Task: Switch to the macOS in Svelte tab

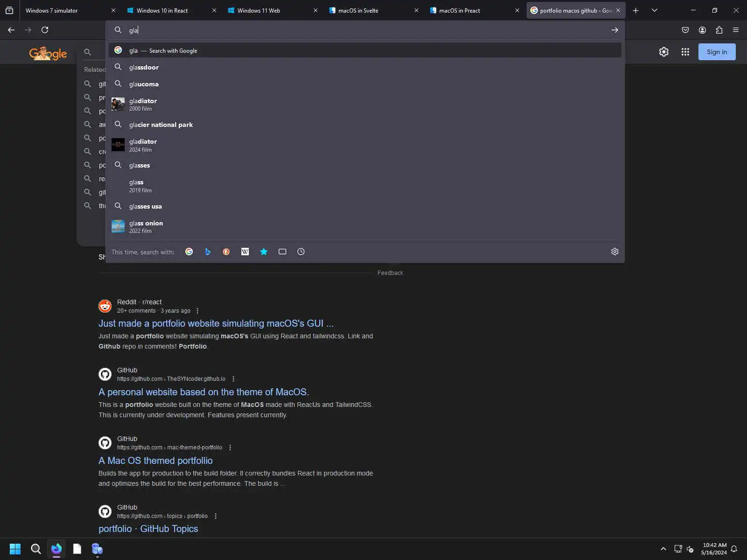Action: 373,10
